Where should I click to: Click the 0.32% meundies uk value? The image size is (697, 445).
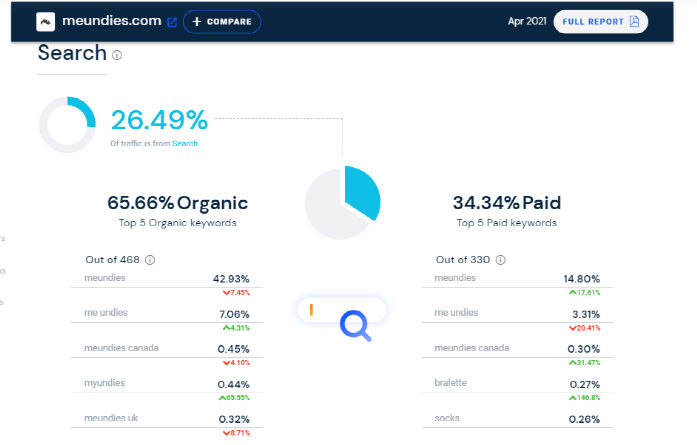coord(234,419)
